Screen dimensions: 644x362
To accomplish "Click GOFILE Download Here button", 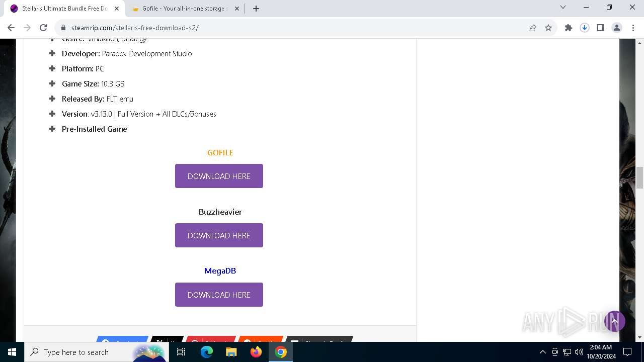I will click(x=219, y=176).
